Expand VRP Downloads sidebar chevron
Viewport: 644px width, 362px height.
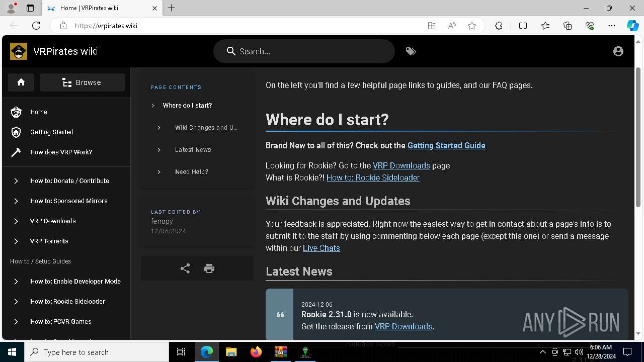(16, 221)
